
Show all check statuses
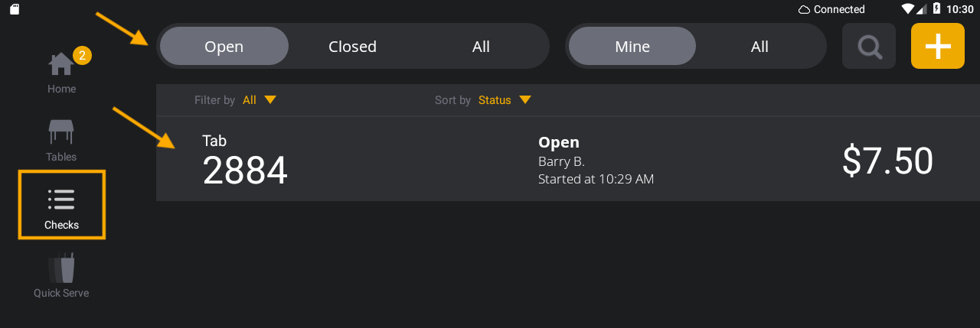pos(481,47)
